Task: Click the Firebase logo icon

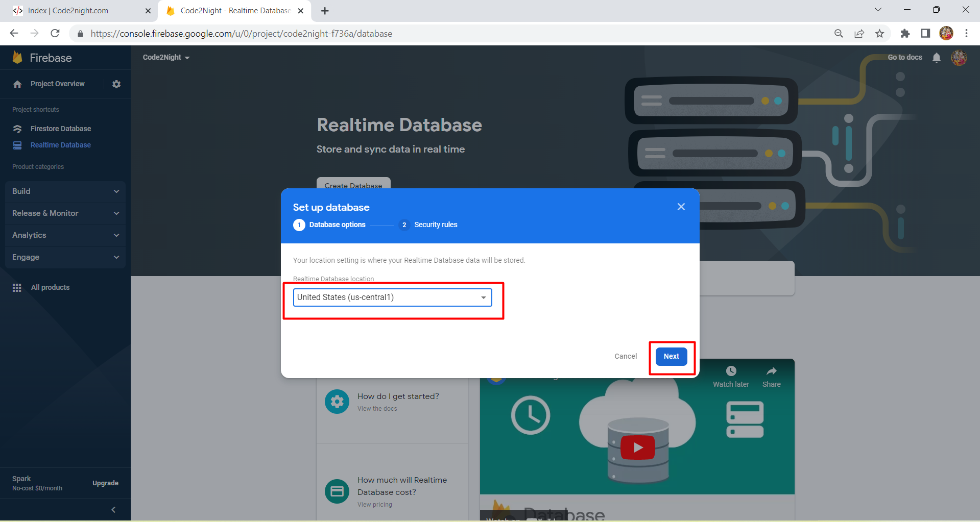Action: pyautogui.click(x=17, y=58)
